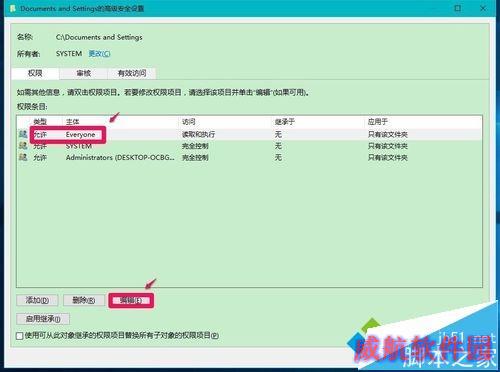Click the C:\Documents and Settings path text
The image size is (500, 372).
99,37
